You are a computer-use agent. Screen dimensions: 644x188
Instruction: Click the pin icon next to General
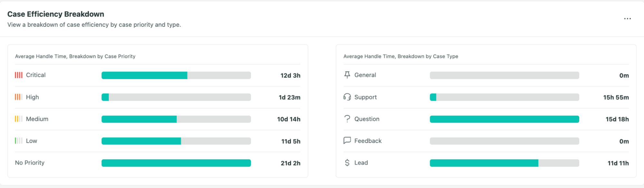point(347,75)
